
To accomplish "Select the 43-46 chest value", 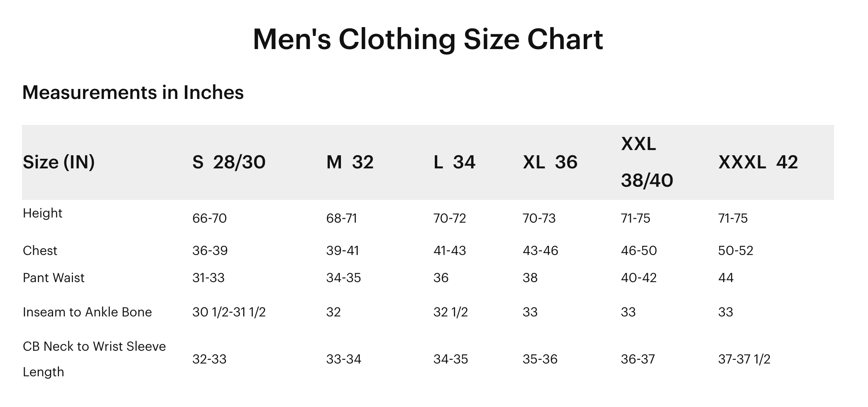I will click(x=540, y=251).
